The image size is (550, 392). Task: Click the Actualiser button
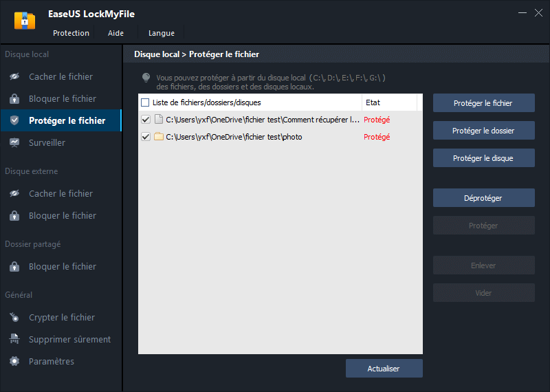pos(384,369)
